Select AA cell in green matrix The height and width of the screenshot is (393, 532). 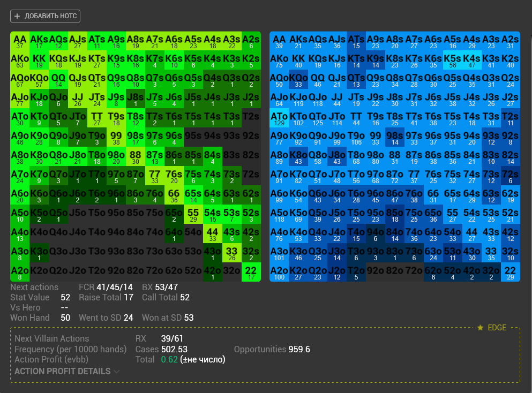20,41
